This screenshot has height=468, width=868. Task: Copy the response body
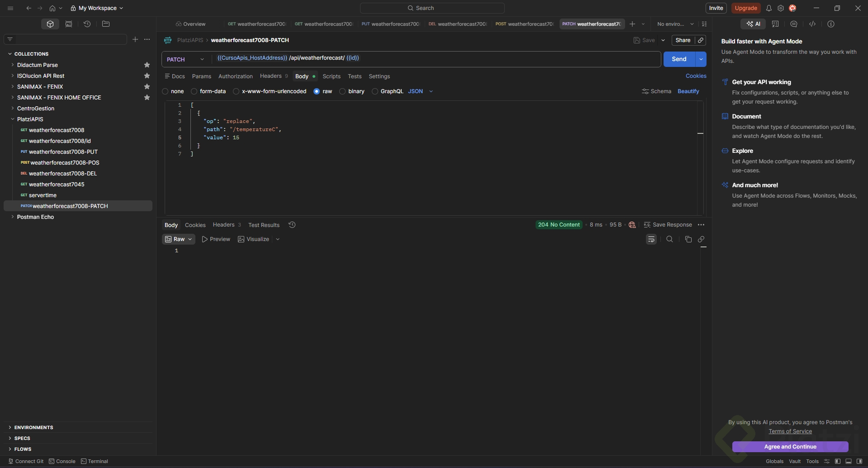[x=688, y=239]
